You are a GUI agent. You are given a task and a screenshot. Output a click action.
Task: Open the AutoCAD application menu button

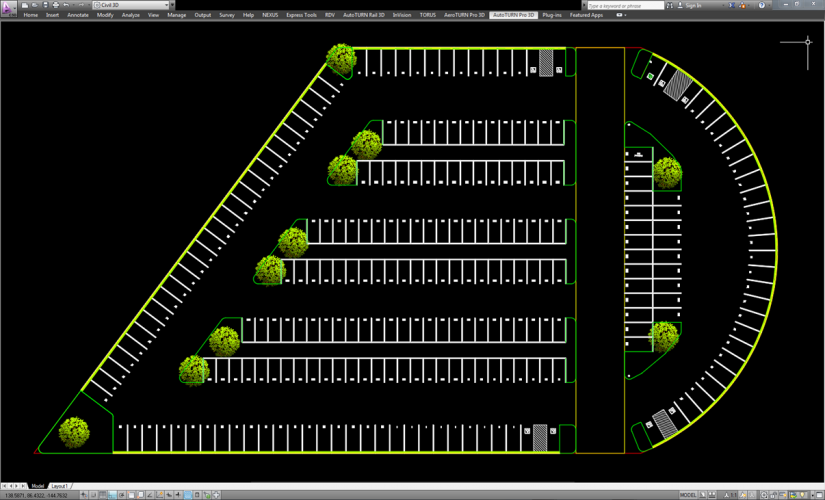click(8, 7)
